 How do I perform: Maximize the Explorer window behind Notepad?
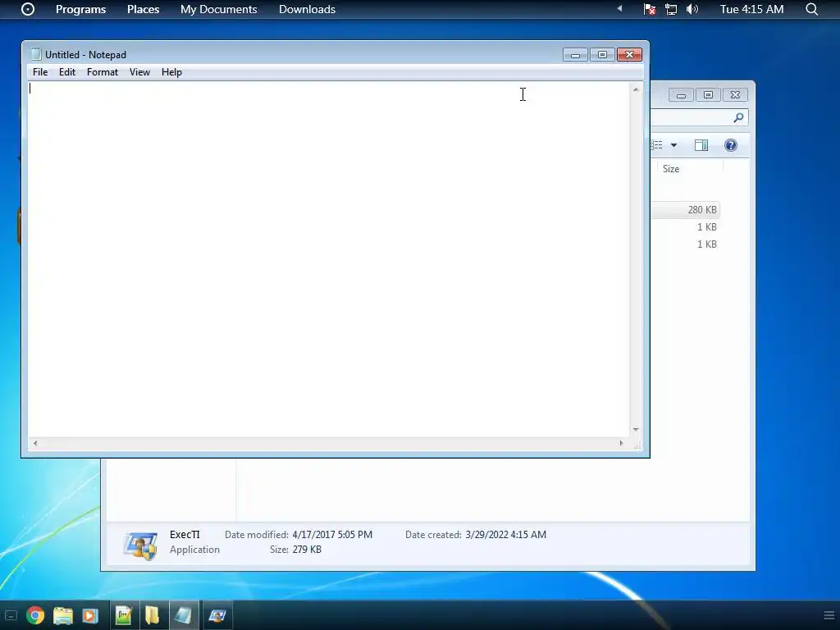click(x=708, y=95)
